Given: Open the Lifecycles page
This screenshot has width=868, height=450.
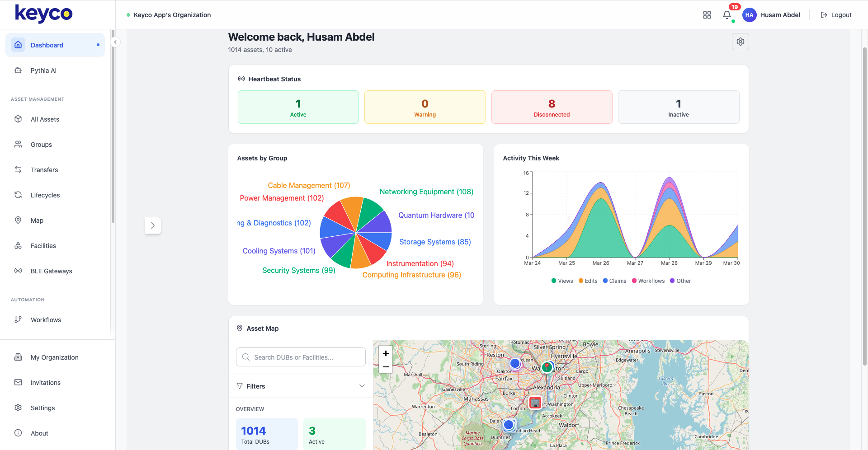Looking at the screenshot, I should click(45, 195).
